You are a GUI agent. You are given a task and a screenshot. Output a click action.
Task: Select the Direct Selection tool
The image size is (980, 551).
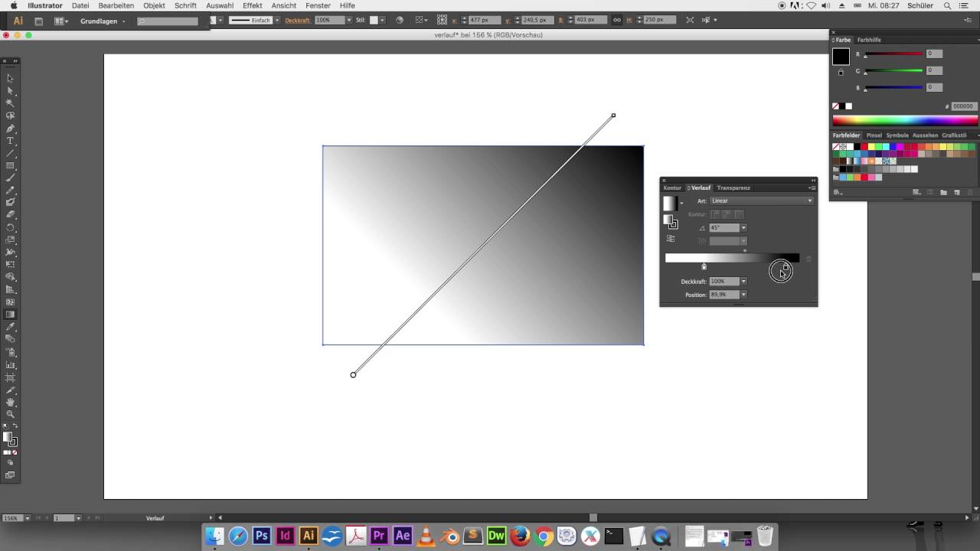point(10,91)
